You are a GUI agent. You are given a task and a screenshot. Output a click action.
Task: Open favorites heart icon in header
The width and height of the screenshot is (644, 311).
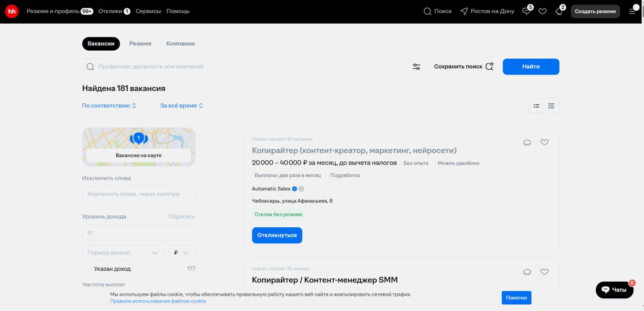(x=542, y=11)
